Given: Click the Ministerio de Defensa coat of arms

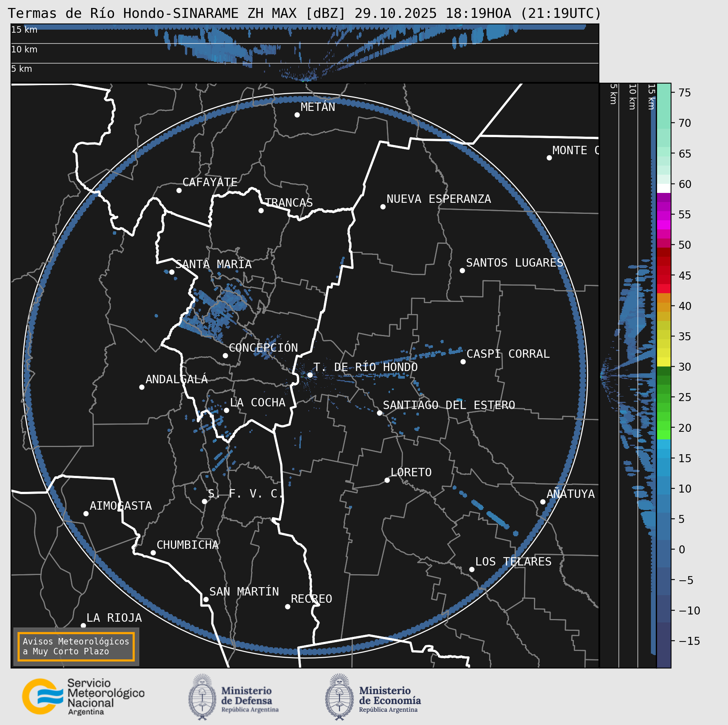Looking at the screenshot, I should (202, 697).
